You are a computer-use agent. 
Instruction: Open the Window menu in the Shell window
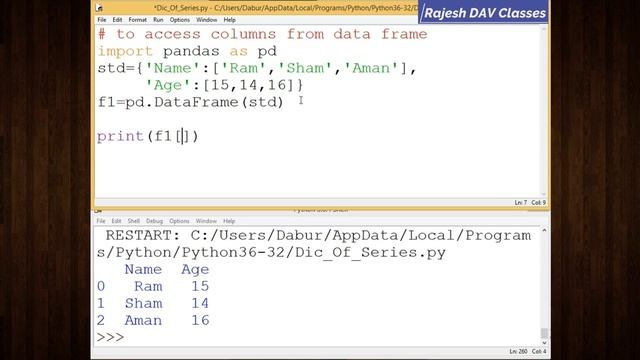(x=206, y=221)
